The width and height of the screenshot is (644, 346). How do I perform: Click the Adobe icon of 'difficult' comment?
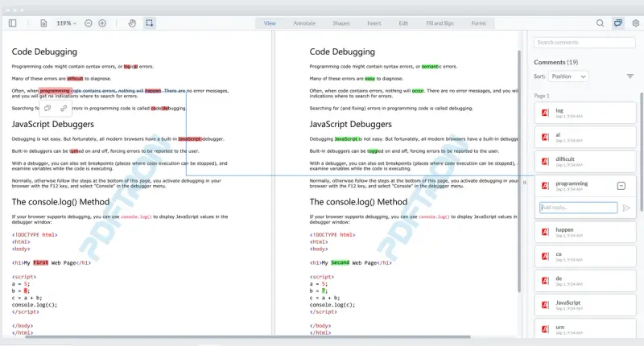coord(545,161)
